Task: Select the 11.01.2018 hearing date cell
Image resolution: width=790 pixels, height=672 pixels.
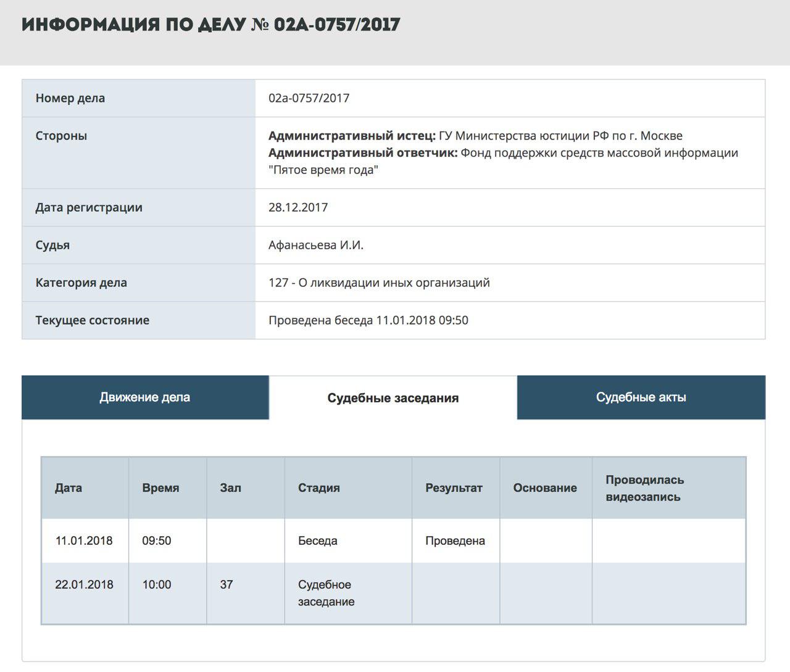Action: coord(84,541)
